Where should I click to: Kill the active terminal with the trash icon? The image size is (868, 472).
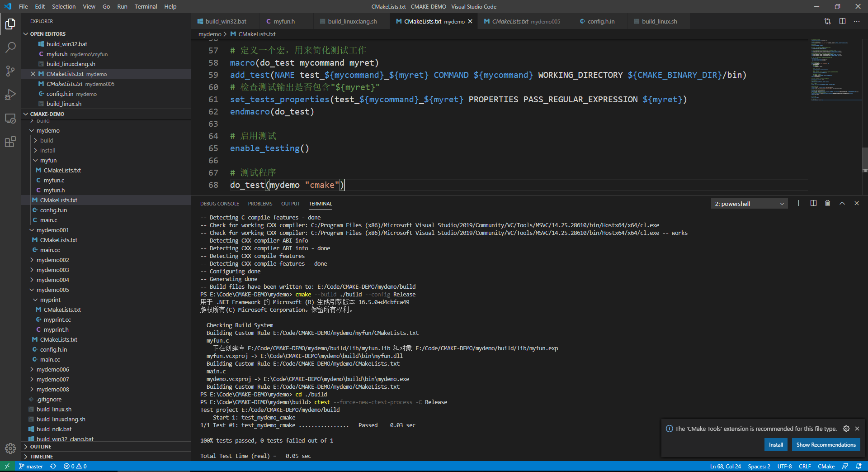[x=827, y=203]
